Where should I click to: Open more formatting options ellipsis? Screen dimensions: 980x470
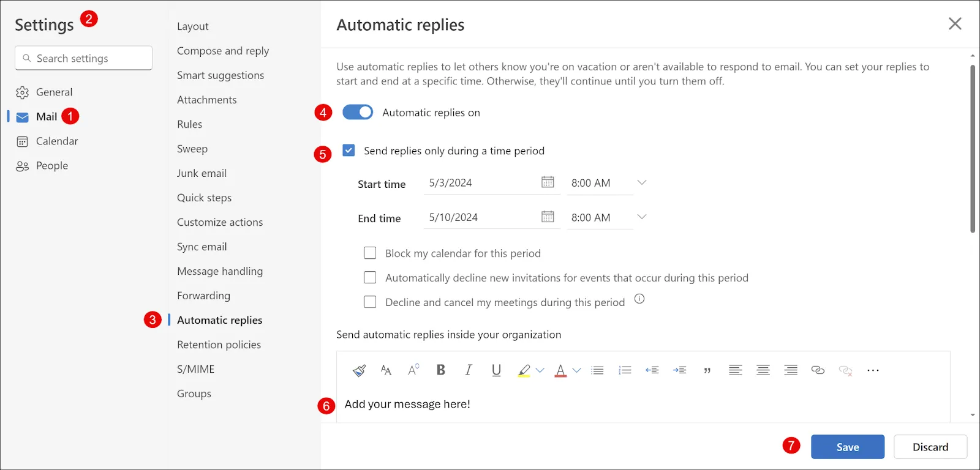(x=873, y=370)
